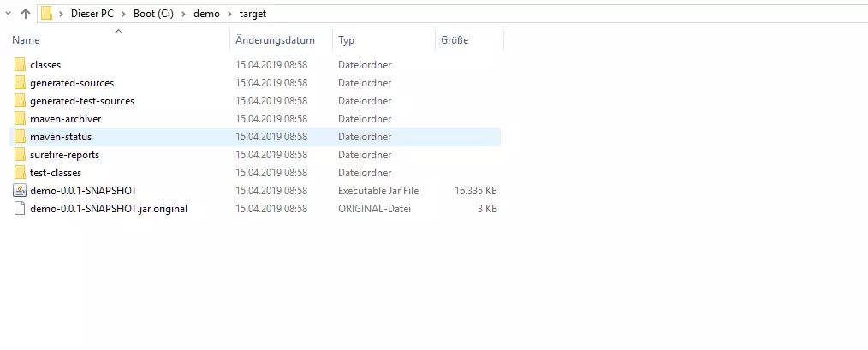Open the recent locations dropdown chevron

8,14
